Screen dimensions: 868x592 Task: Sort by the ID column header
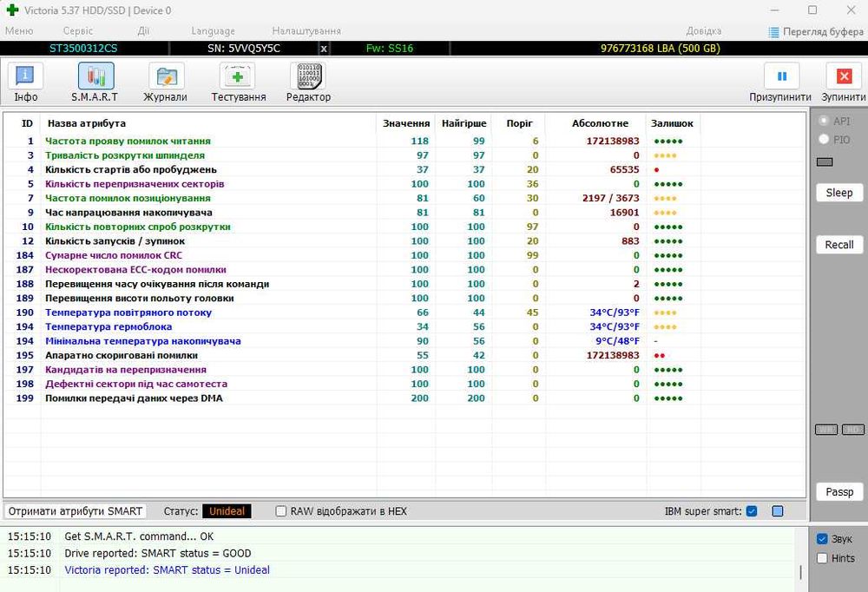tap(27, 123)
